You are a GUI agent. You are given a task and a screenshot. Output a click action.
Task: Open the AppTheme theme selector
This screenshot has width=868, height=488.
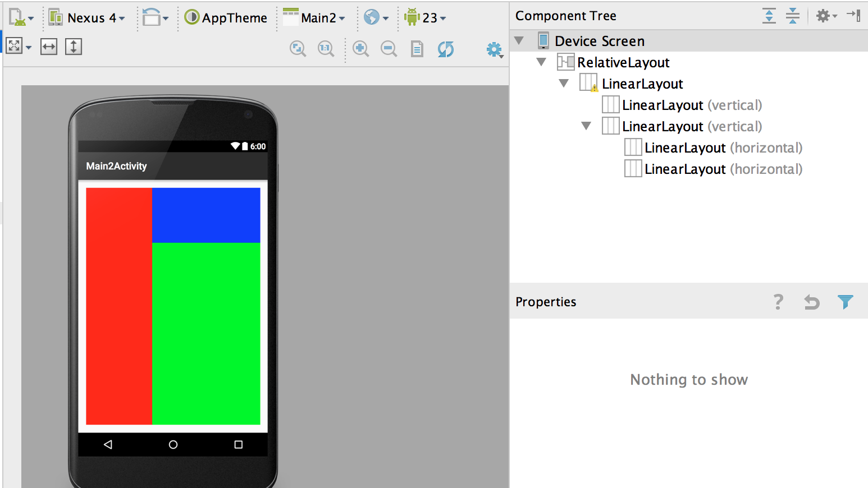coord(226,18)
